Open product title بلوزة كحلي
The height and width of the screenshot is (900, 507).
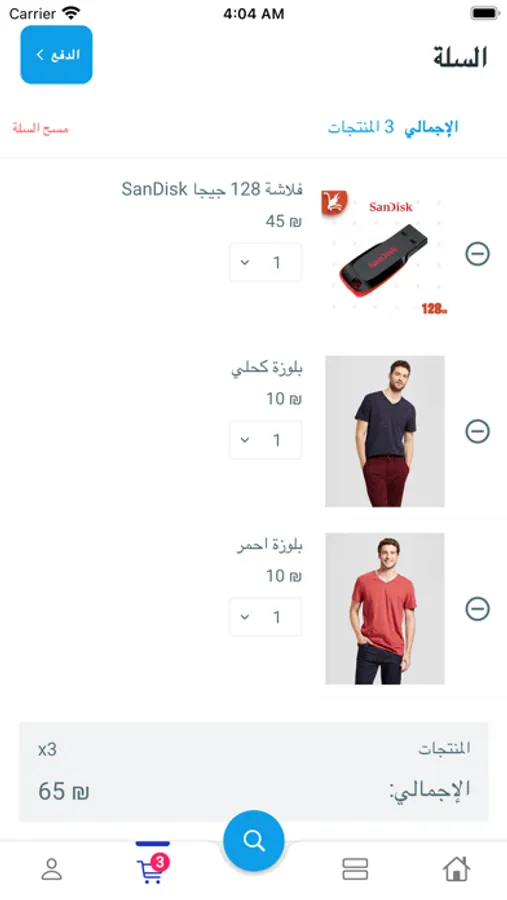tap(267, 368)
